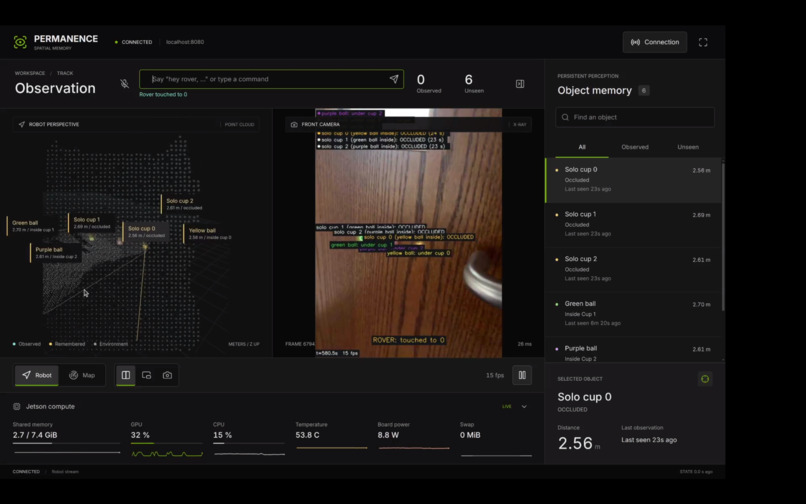Click the CPU usage bar

tap(249, 443)
